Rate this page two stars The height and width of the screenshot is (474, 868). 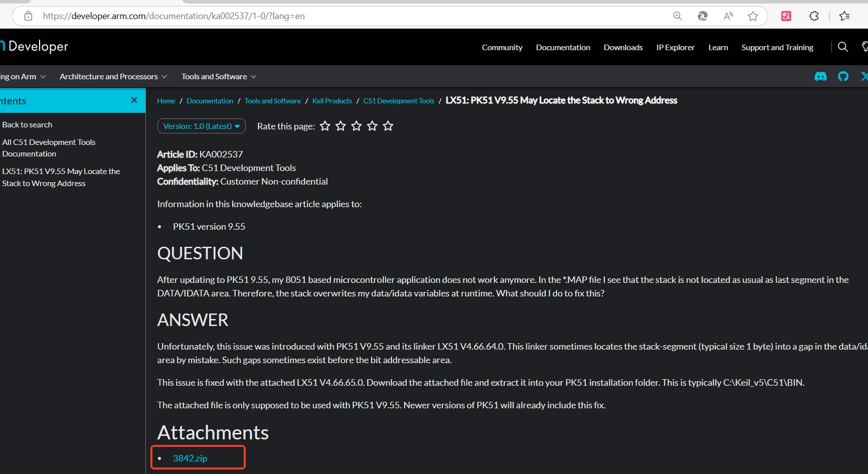(341, 126)
